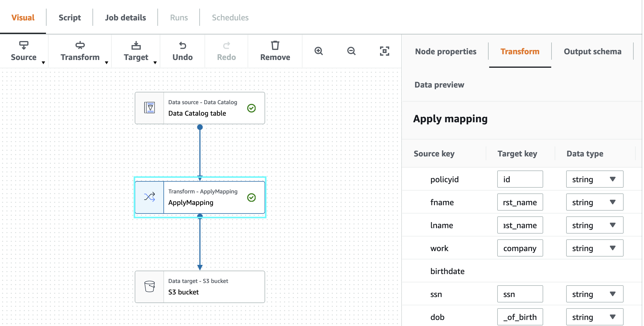Image resolution: width=644 pixels, height=326 pixels.
Task: Click the ApplyMapping shuffle icon
Action: [150, 197]
